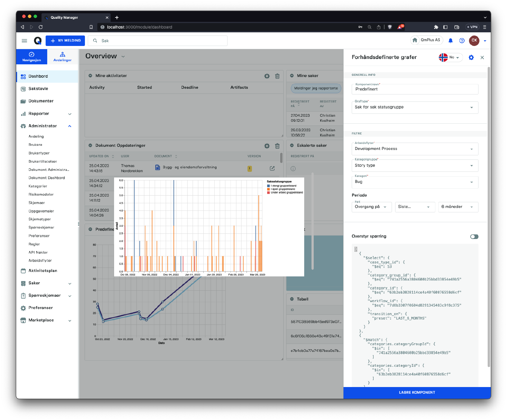Click the Komponentnavn input field
The width and height of the screenshot is (507, 420).
tap(415, 89)
